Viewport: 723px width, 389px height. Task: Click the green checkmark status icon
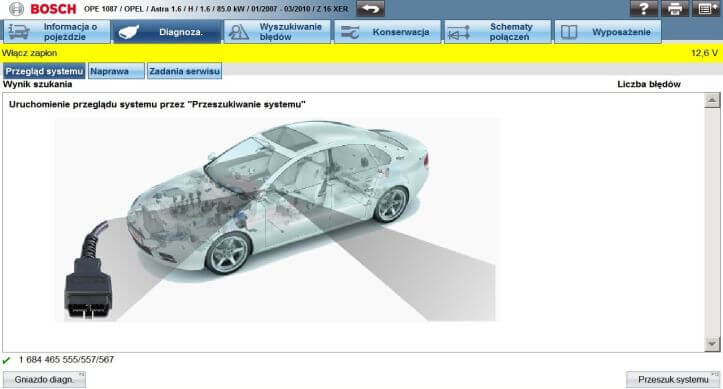pos(6,360)
